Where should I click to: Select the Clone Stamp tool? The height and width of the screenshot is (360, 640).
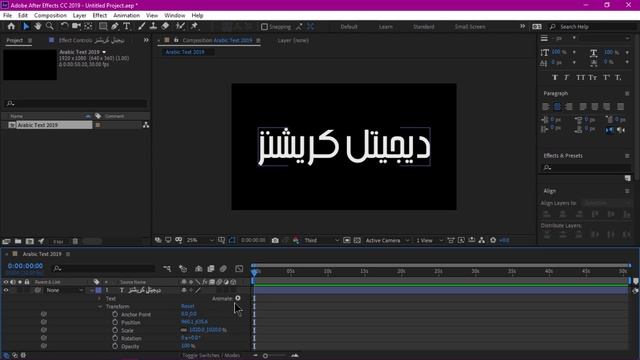(x=153, y=26)
